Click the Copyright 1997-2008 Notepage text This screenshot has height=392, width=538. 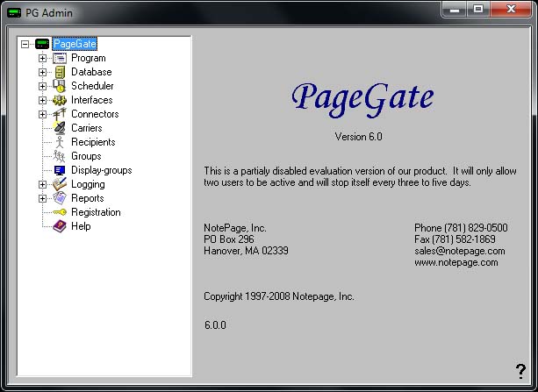click(279, 296)
